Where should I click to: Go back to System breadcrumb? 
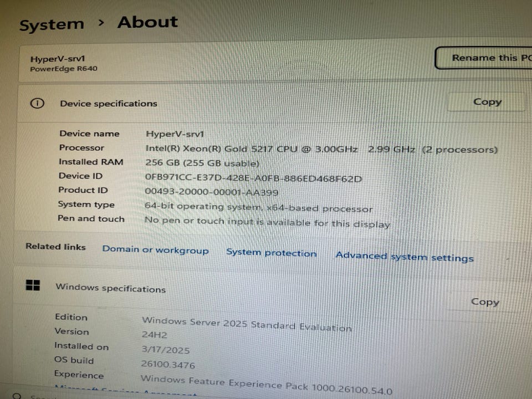[52, 24]
